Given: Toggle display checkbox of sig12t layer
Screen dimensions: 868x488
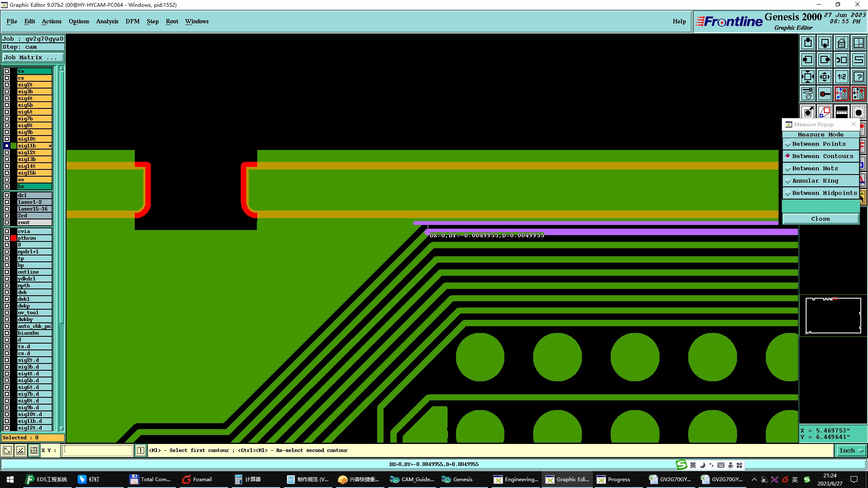Looking at the screenshot, I should tap(7, 152).
